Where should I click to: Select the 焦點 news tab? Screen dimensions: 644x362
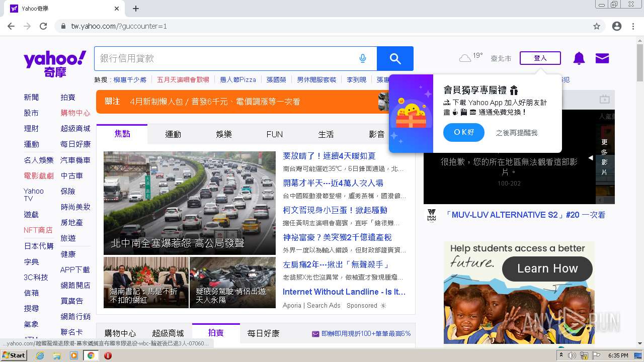tap(122, 134)
